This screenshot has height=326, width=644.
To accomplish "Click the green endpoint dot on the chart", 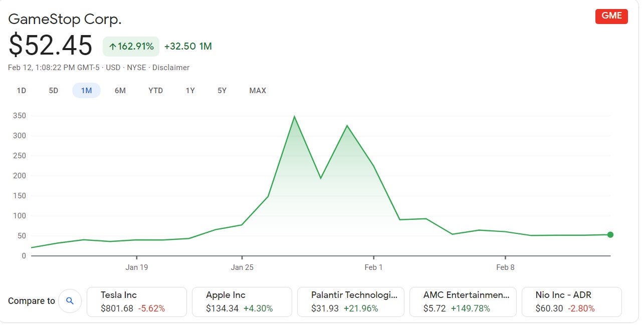I will (x=610, y=234).
